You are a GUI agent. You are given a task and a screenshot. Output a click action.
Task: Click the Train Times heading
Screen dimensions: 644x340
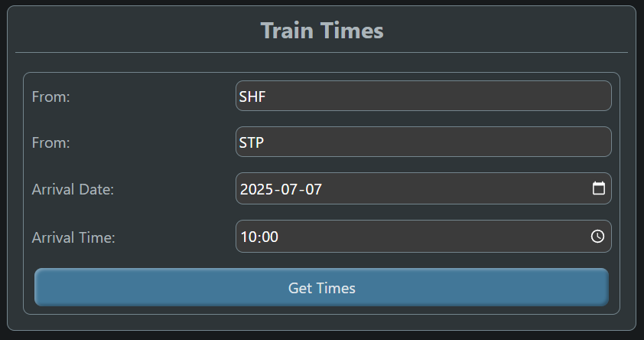tap(322, 31)
